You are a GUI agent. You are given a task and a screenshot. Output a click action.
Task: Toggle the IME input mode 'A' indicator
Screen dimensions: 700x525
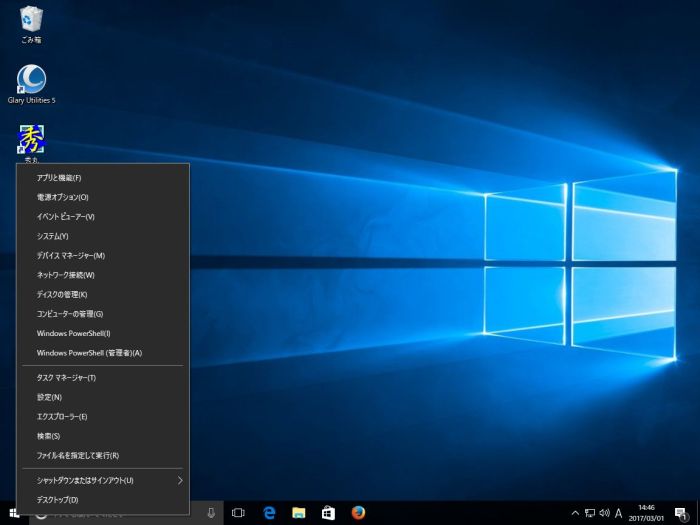click(x=619, y=512)
